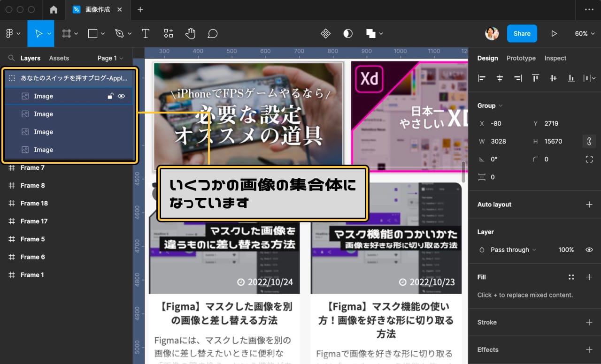Open the 60% zoom dropdown

pyautogui.click(x=584, y=34)
